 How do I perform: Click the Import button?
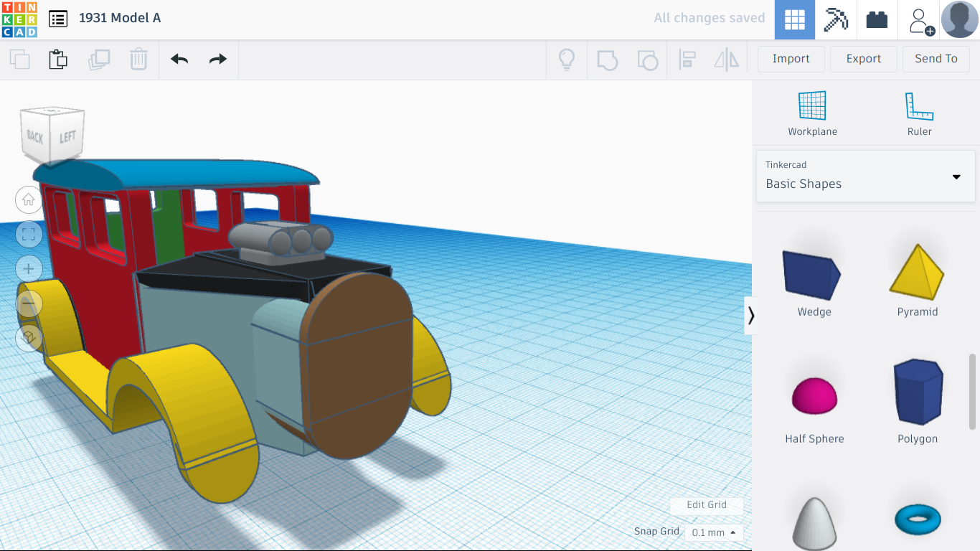791,58
